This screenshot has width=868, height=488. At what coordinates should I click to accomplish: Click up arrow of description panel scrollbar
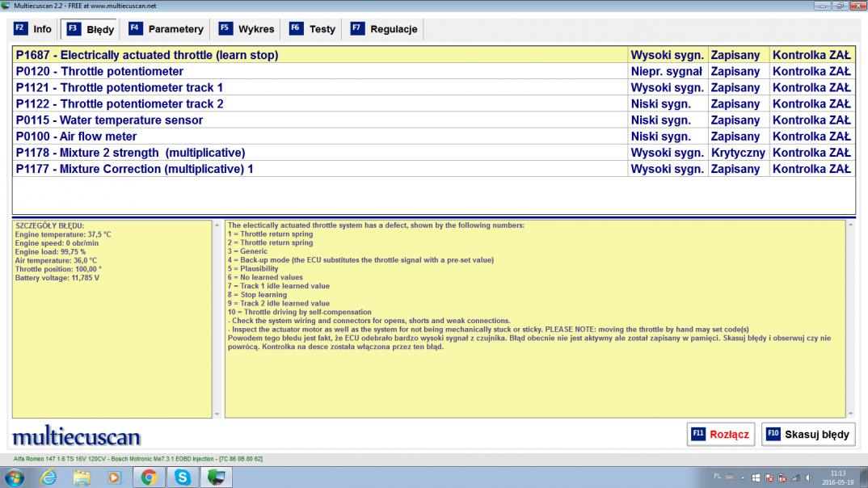(851, 225)
